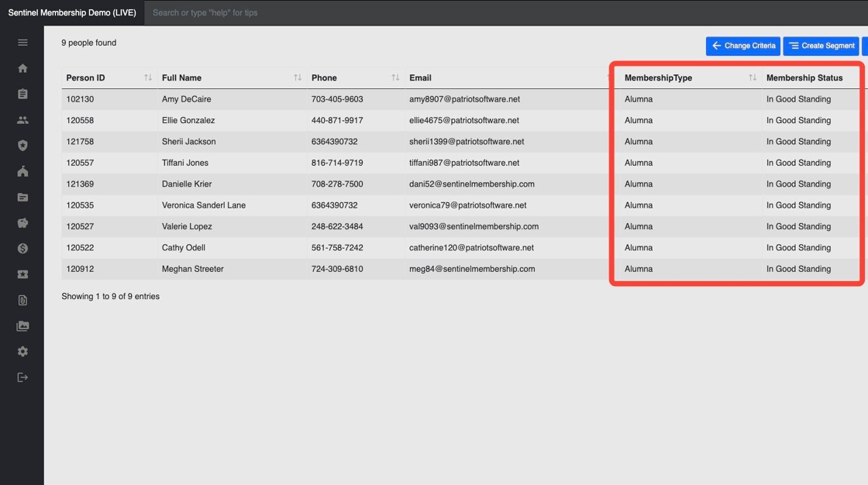Viewport: 868px width, 485px height.
Task: Click phone number 708-278-7500
Action: coord(337,184)
